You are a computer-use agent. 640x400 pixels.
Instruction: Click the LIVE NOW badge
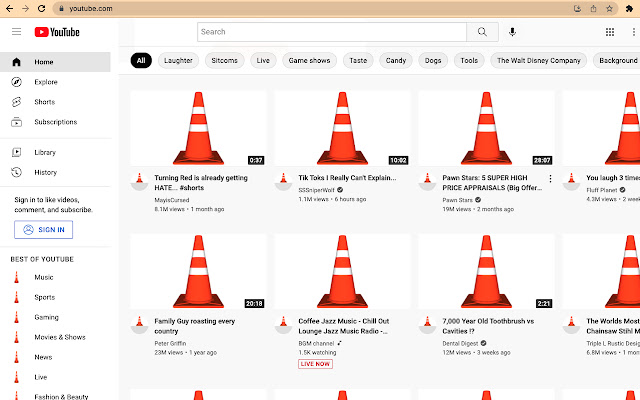(x=316, y=364)
